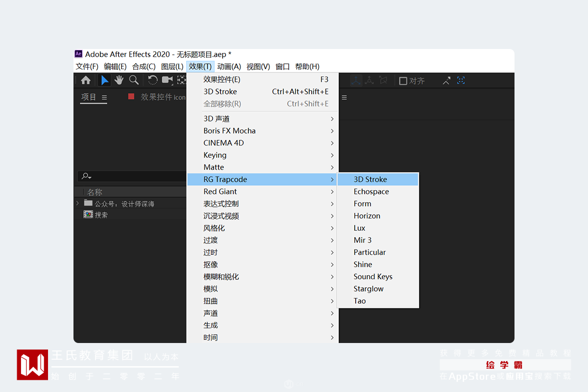Select the Pan Behind anchor tool

point(182,80)
